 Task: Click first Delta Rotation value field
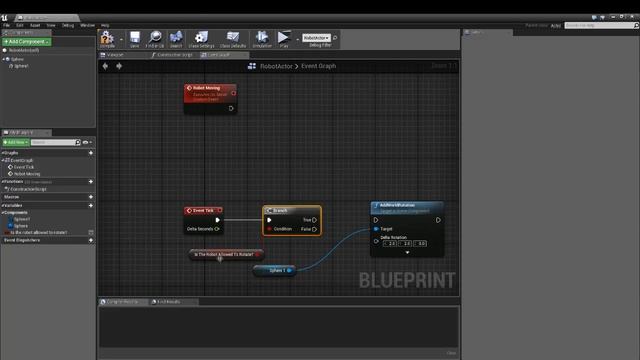390,244
